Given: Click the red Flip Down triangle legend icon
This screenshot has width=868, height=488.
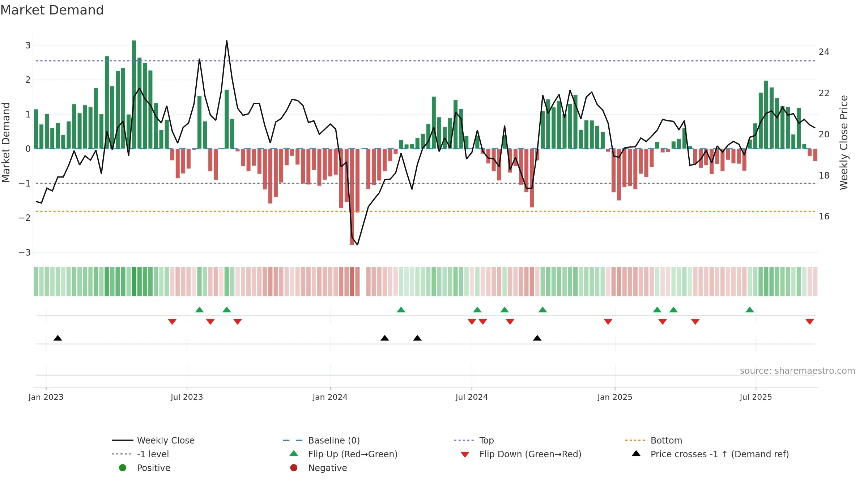Looking at the screenshot, I should (465, 455).
